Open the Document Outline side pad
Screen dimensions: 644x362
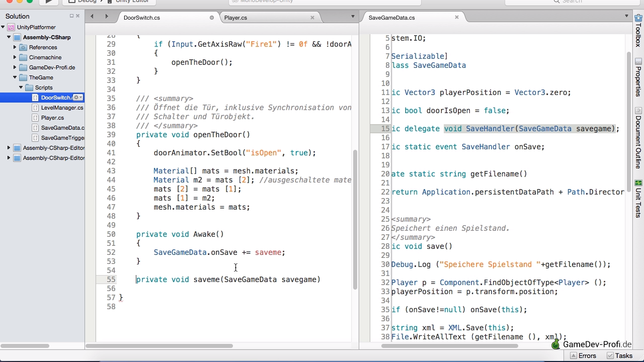(x=638, y=137)
